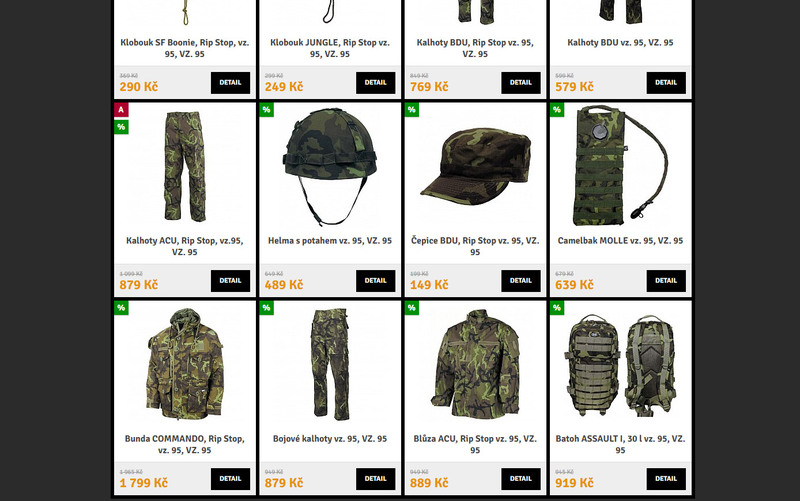Click green percent badge on Batoh ASSAULT
The image size is (800, 501).
(x=557, y=308)
